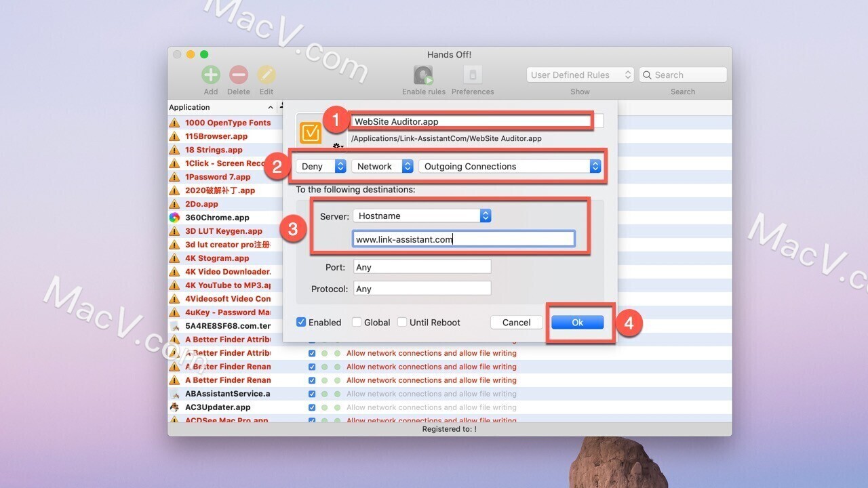Click the www.link-assistant.com hostname field
This screenshot has height=488, width=868.
[464, 239]
